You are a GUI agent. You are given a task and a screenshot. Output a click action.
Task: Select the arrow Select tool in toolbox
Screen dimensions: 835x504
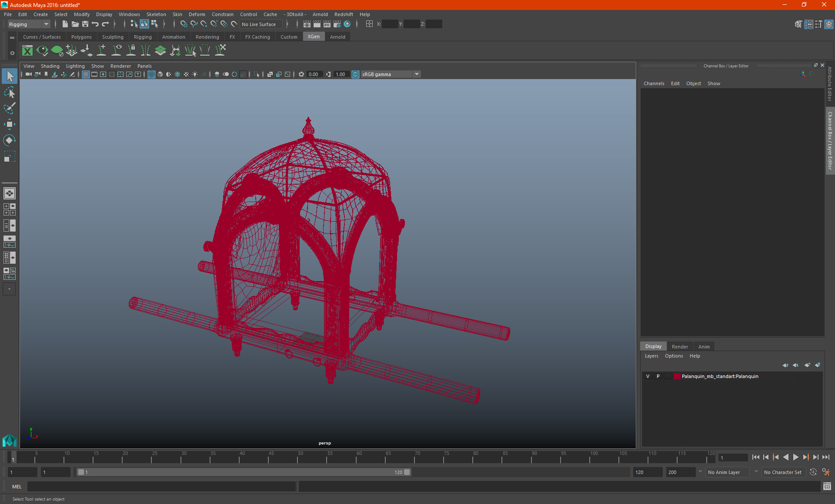(x=10, y=76)
